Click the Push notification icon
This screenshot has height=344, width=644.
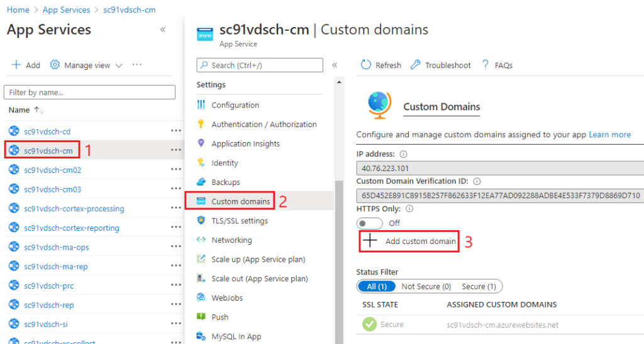pyautogui.click(x=201, y=316)
